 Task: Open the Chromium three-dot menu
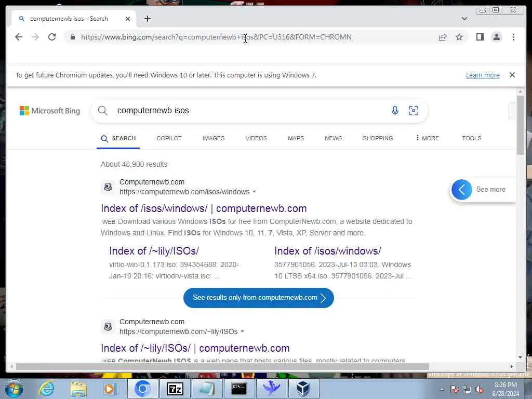pos(513,37)
